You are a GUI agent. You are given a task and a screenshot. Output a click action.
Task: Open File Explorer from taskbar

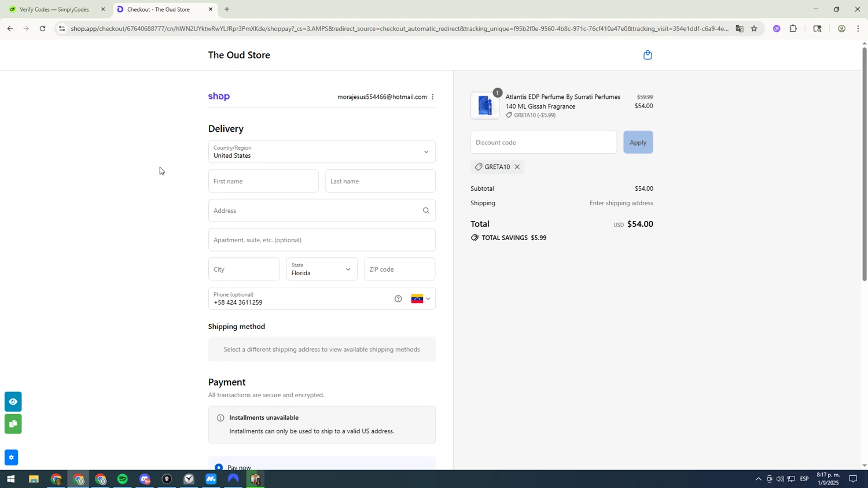tap(34, 479)
